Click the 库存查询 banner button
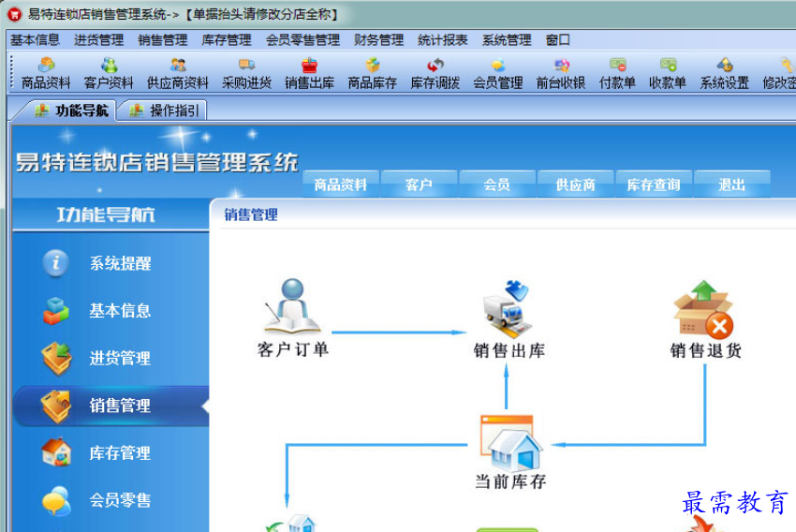 tap(654, 185)
